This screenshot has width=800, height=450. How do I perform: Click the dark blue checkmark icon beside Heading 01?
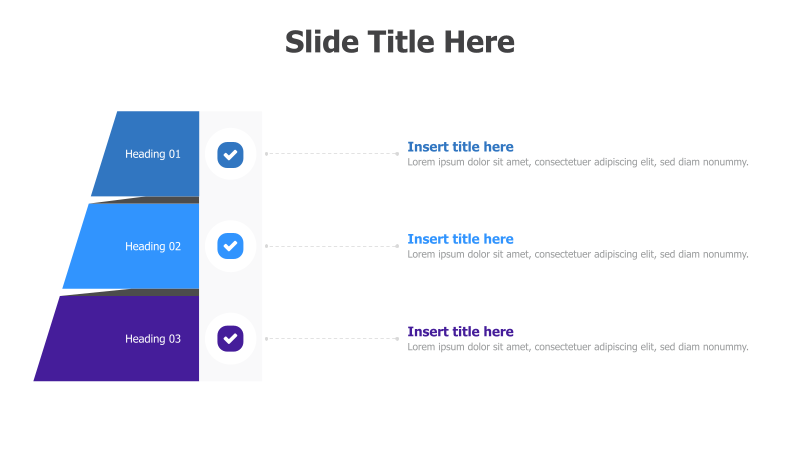230,154
